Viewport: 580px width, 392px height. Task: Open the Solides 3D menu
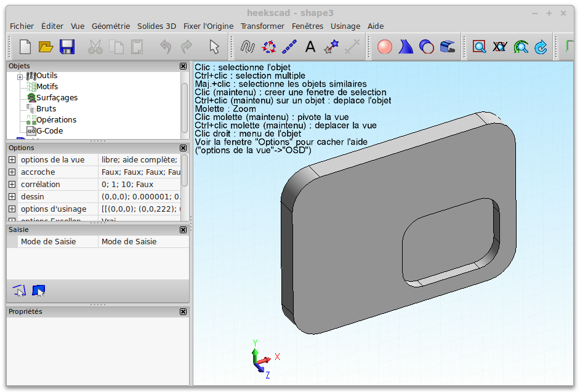(x=156, y=26)
